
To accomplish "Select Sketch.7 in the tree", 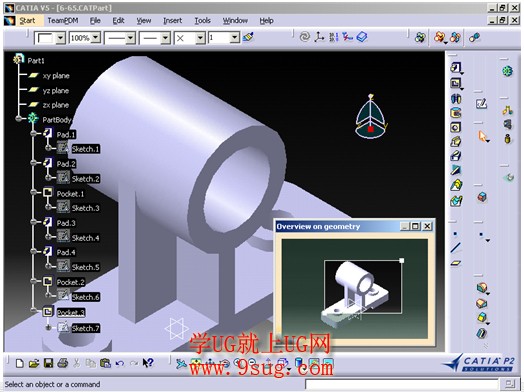I will (x=86, y=328).
